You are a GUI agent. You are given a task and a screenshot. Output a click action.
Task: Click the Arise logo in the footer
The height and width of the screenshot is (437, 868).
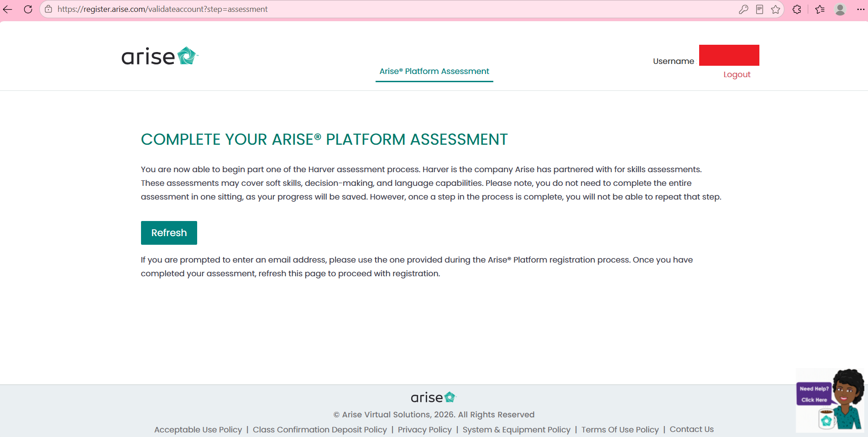[434, 397]
